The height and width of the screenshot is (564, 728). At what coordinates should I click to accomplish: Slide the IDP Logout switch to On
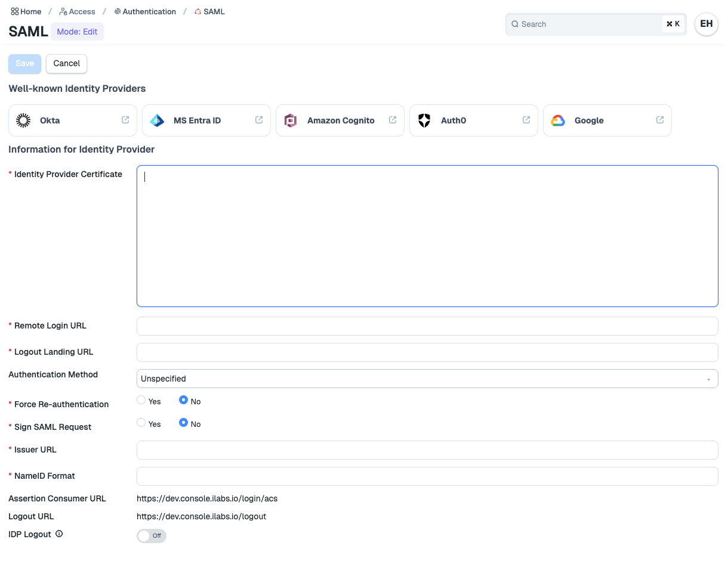click(152, 535)
